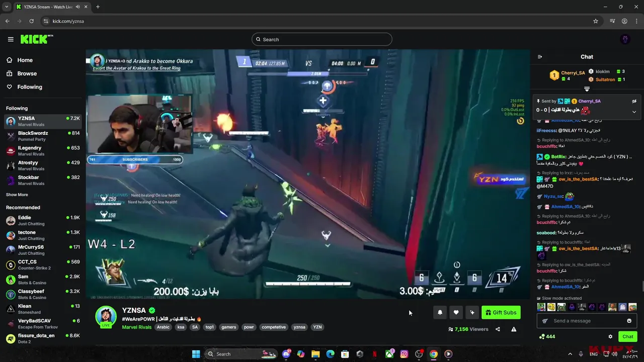Open Discord from the taskbar
The width and height of the screenshot is (644, 362).
[286, 354]
